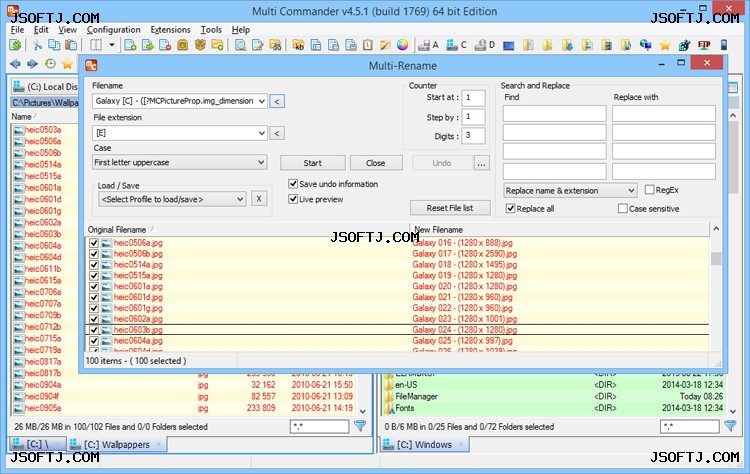The height and width of the screenshot is (474, 750).
Task: Open drive A from the toolbar
Action: pyautogui.click(x=428, y=45)
